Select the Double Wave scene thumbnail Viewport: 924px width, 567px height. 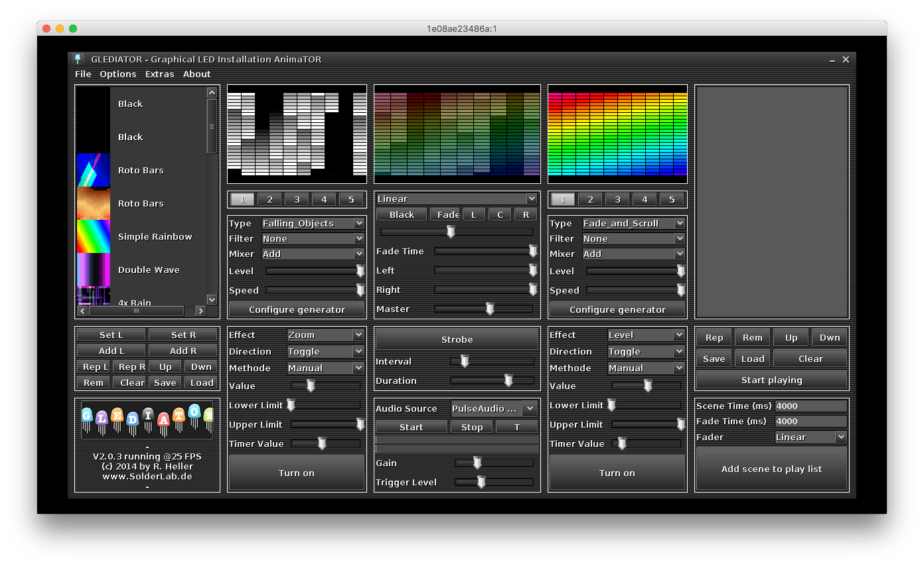93,270
